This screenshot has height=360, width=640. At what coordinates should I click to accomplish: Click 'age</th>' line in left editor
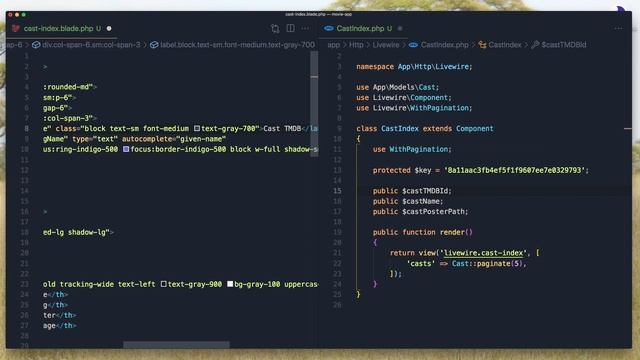click(x=60, y=326)
